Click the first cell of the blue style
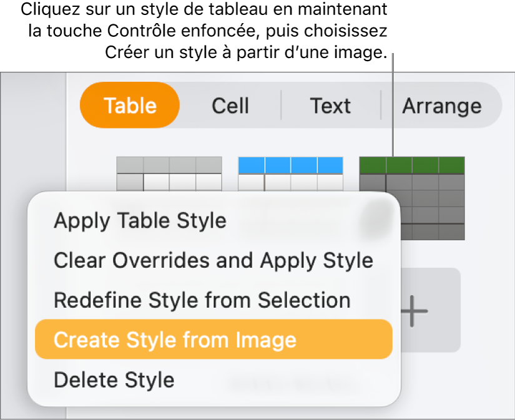Screen dimensions: 515x420 tap(253, 164)
